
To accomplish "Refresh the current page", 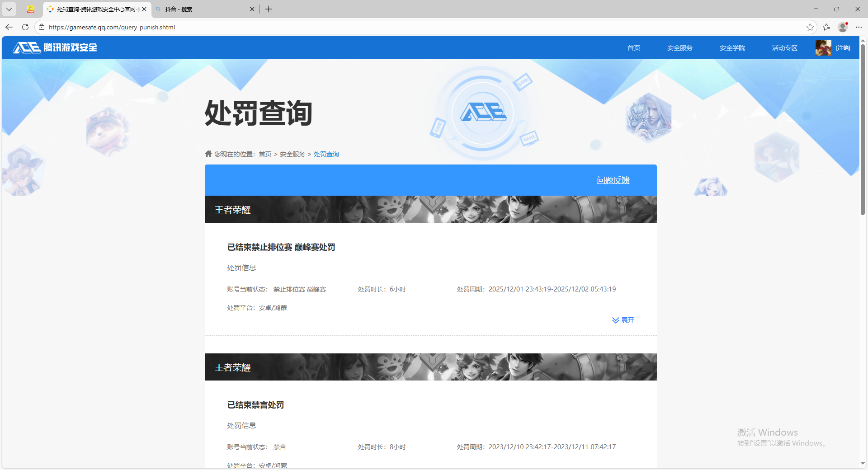I will [x=25, y=27].
